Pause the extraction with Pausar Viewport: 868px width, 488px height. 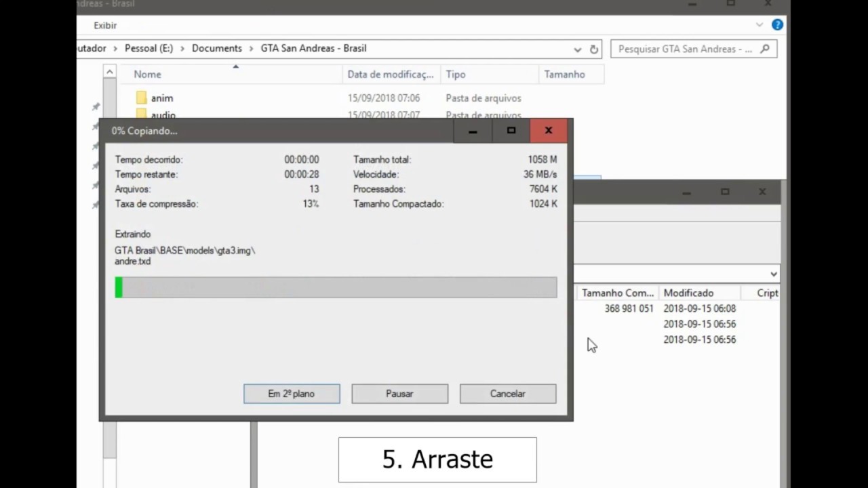coord(399,394)
